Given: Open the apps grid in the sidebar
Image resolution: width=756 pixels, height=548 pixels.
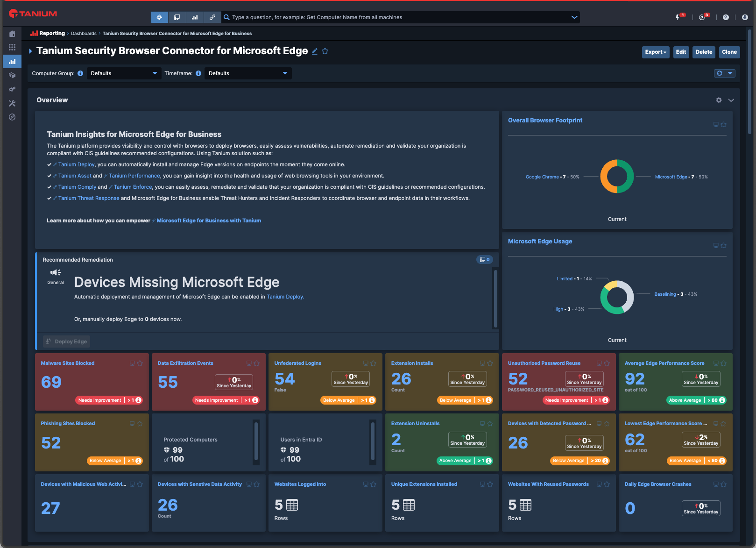Looking at the screenshot, I should [x=12, y=47].
